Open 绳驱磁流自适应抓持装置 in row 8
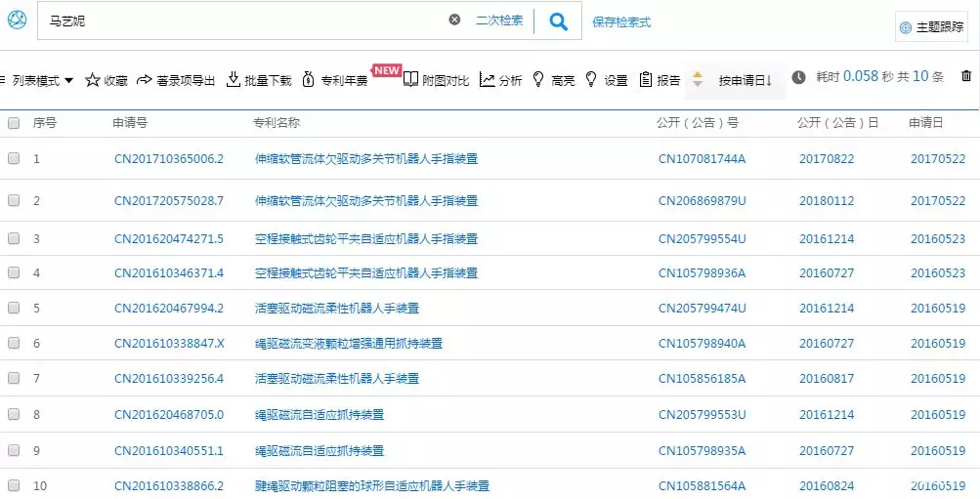The image size is (980, 499). point(320,415)
